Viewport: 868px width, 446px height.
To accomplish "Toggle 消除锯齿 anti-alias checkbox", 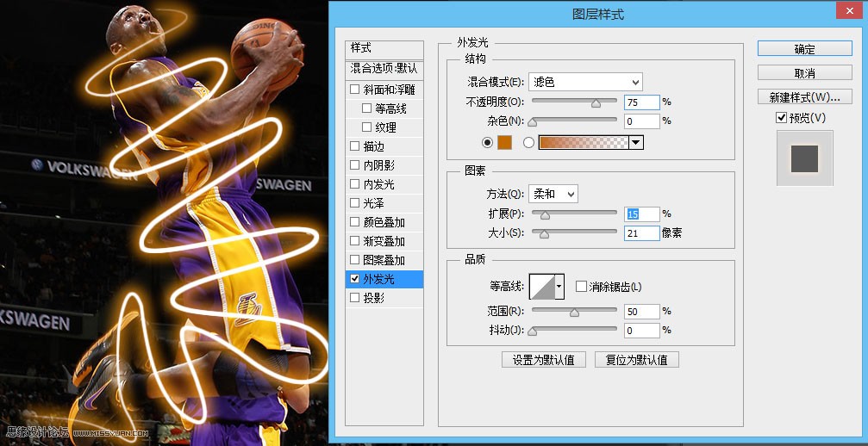I will 581,286.
